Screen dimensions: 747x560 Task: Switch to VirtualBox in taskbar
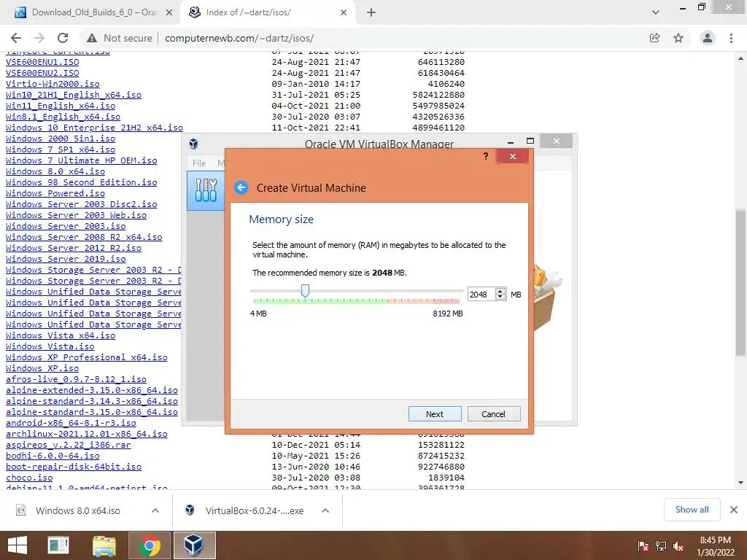click(x=194, y=545)
